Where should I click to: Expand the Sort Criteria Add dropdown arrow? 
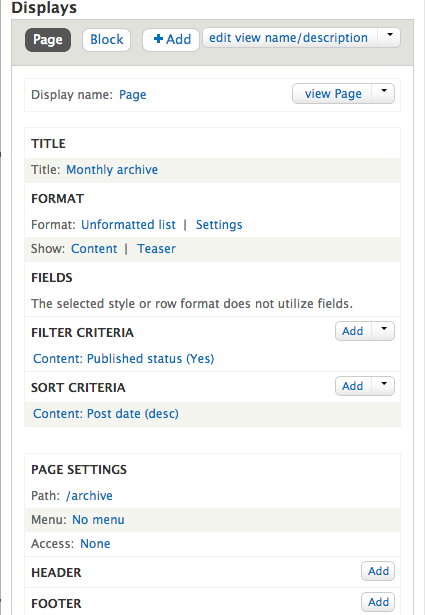pos(383,386)
